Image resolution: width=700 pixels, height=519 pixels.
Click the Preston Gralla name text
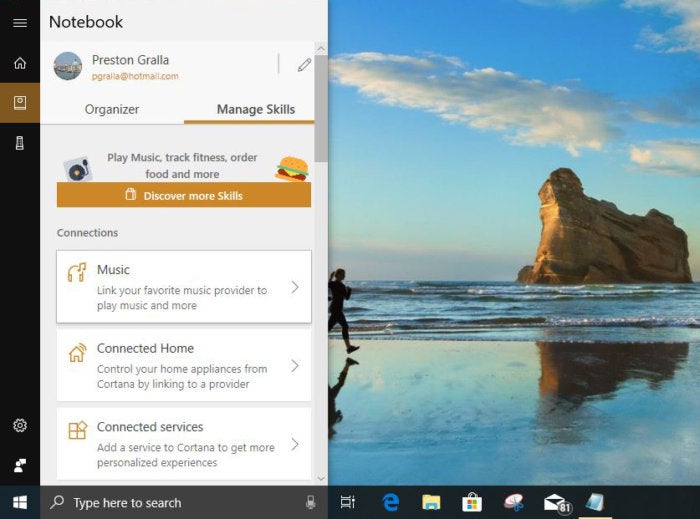click(x=130, y=60)
